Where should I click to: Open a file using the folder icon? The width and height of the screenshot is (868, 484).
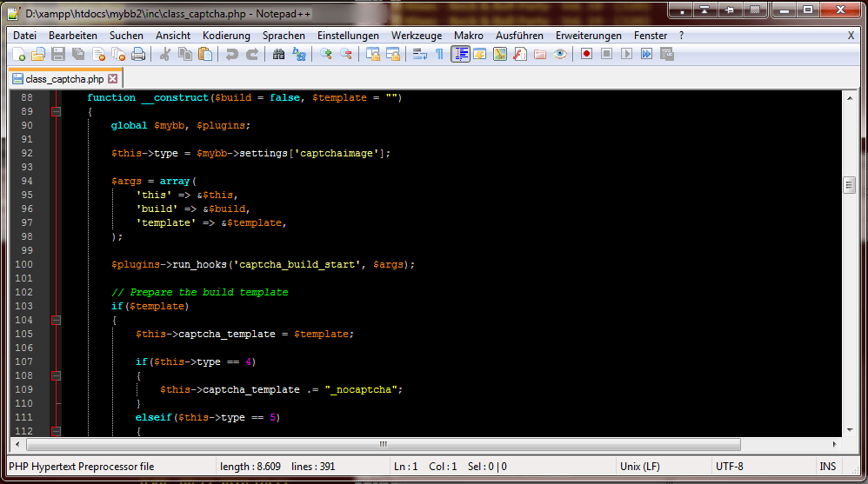(37, 54)
